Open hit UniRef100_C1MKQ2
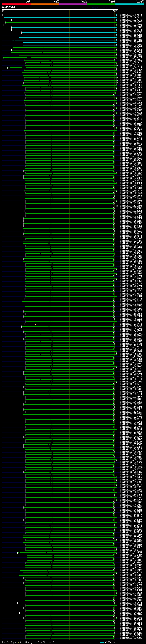 (x=131, y=25)
